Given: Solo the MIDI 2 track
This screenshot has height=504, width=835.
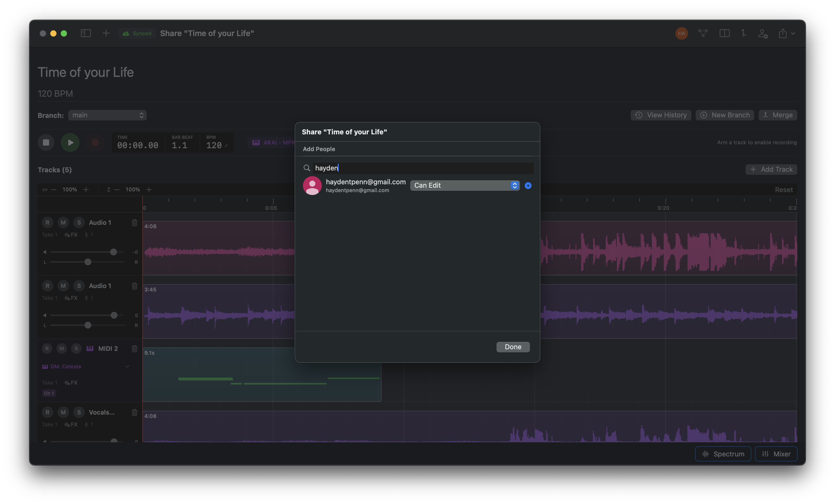Looking at the screenshot, I should click(x=76, y=348).
